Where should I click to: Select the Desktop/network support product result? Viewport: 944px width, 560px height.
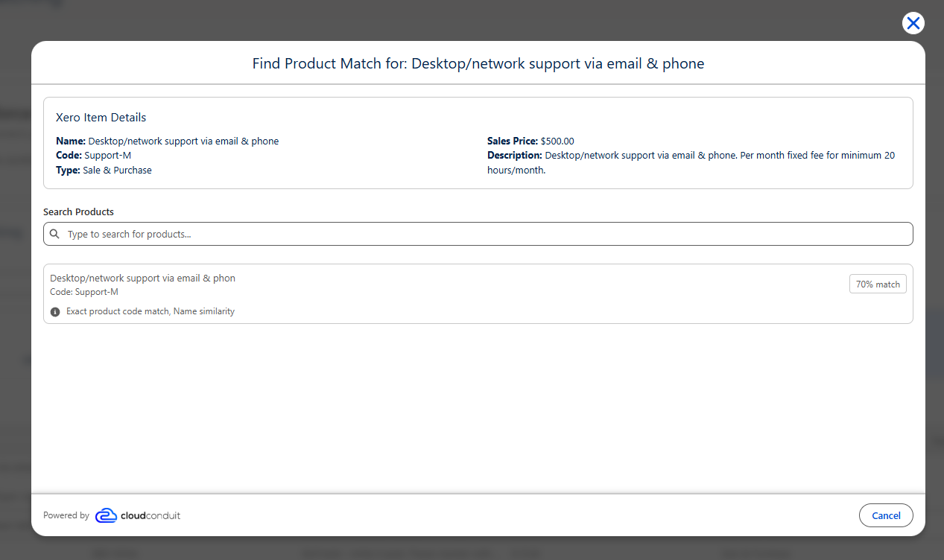point(478,293)
